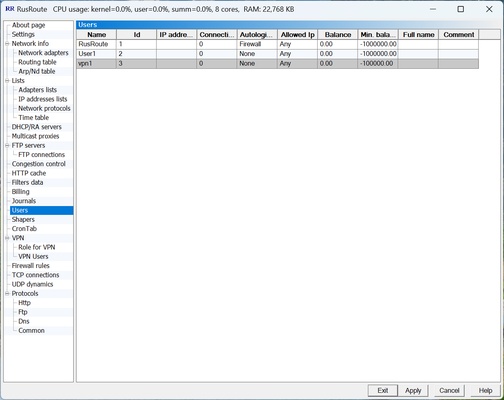Open Help from the bottom buttons

pyautogui.click(x=485, y=390)
